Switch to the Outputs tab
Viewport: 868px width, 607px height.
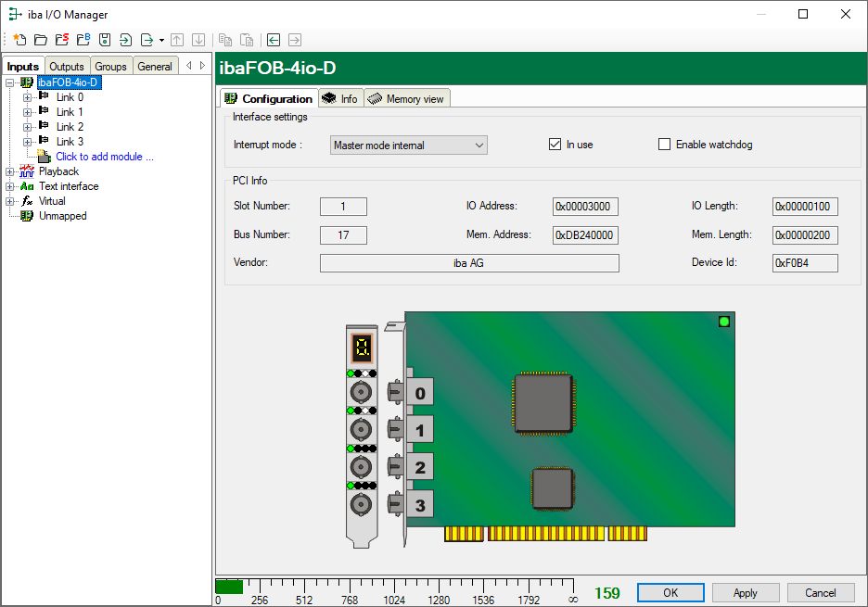click(67, 66)
